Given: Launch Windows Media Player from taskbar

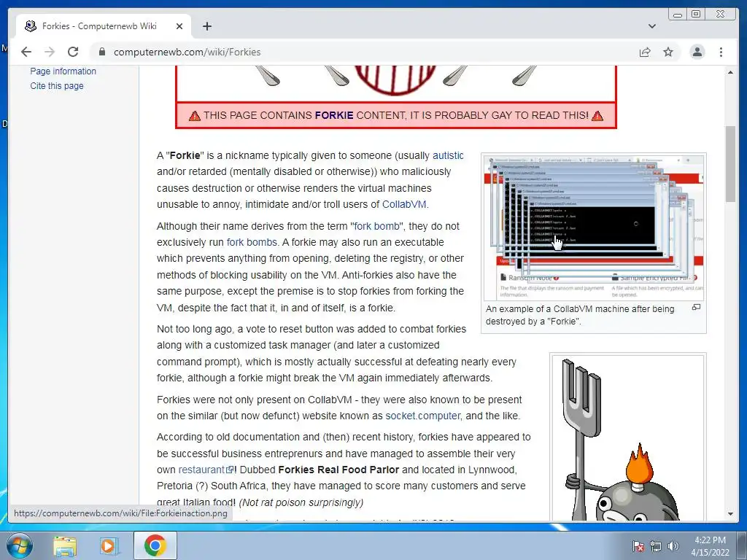Looking at the screenshot, I should tap(108, 546).
